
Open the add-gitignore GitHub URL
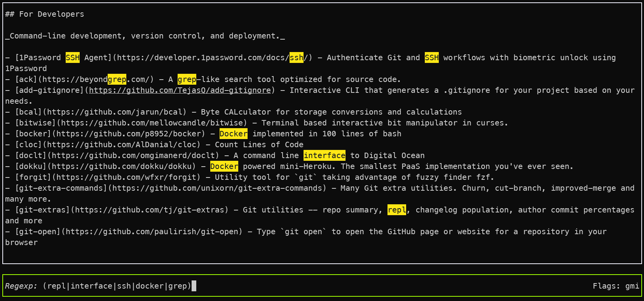point(180,90)
